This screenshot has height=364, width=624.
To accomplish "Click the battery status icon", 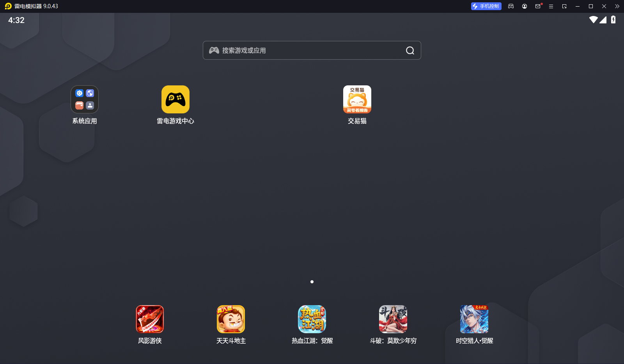I will click(613, 19).
